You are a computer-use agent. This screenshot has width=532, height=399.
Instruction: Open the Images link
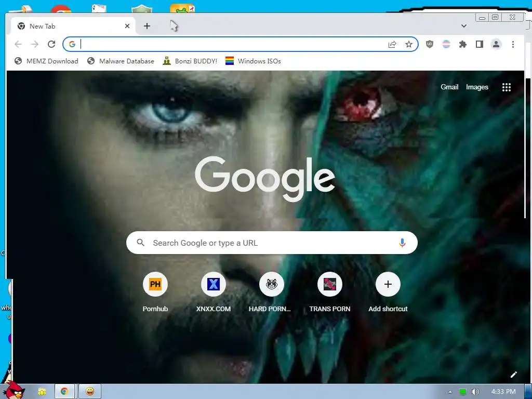pyautogui.click(x=477, y=87)
